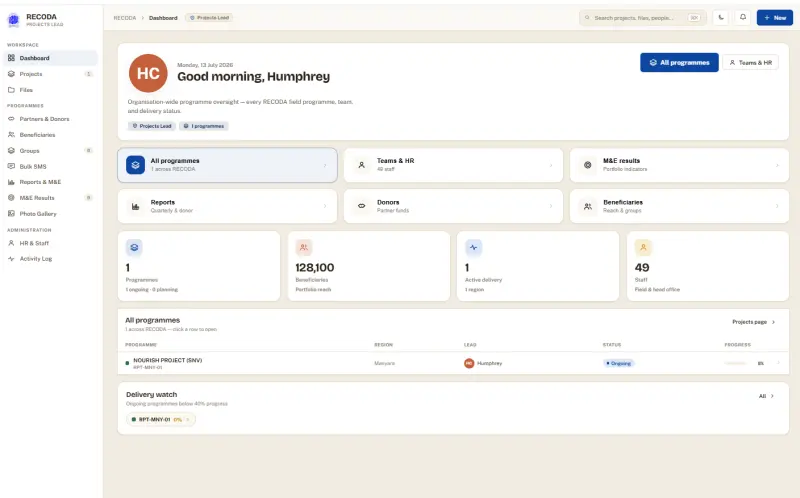This screenshot has width=800, height=498.
Task: Click the search magnifier icon
Action: coord(587,18)
